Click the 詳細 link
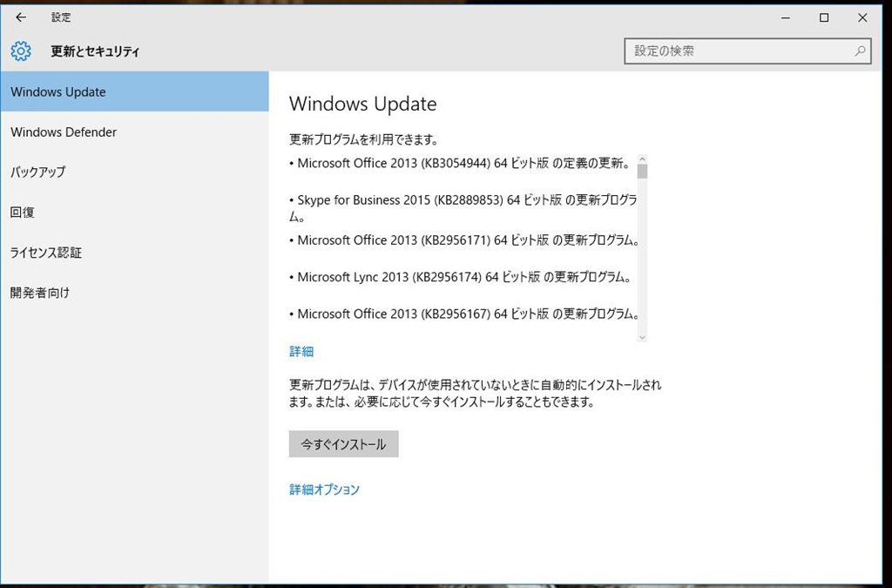Viewport: 892px width, 588px height. [x=301, y=351]
